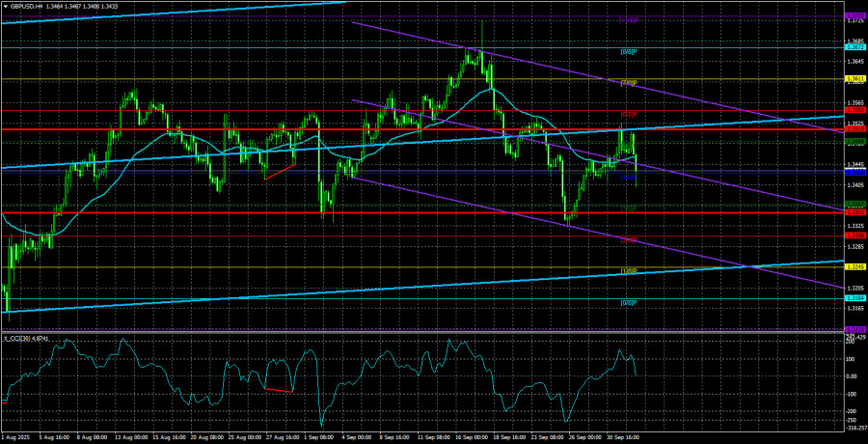The height and width of the screenshot is (444, 868).
Task: Click the small triangle before the GBPUSD title
Action: click(5, 5)
